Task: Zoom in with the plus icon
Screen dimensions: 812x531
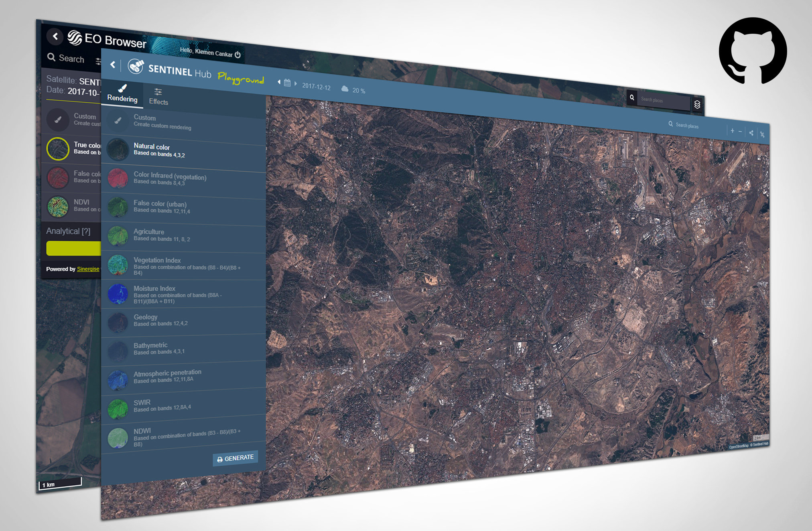Action: 732,131
